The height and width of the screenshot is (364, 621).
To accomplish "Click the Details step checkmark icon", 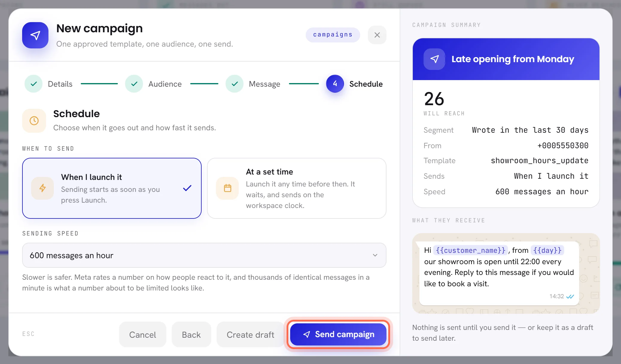I will tap(34, 84).
